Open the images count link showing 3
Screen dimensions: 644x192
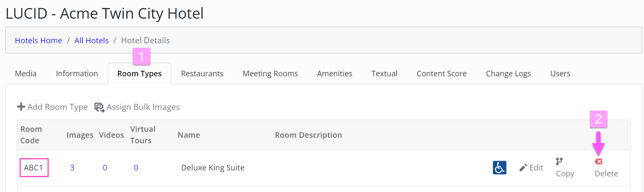(x=72, y=168)
